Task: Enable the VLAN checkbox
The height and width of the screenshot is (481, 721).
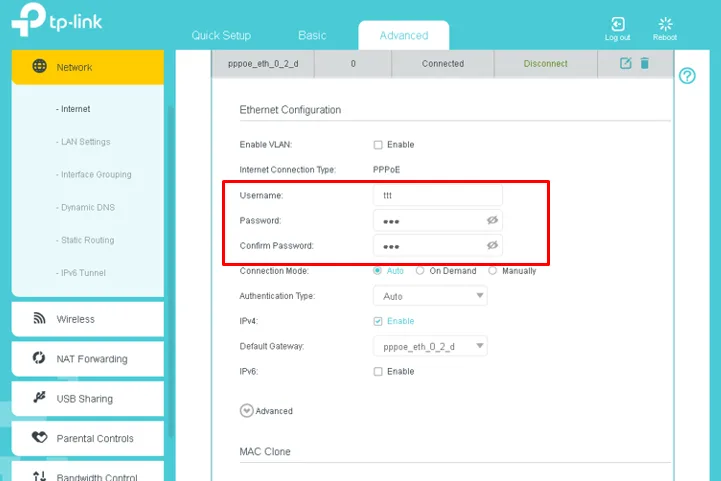Action: point(378,145)
